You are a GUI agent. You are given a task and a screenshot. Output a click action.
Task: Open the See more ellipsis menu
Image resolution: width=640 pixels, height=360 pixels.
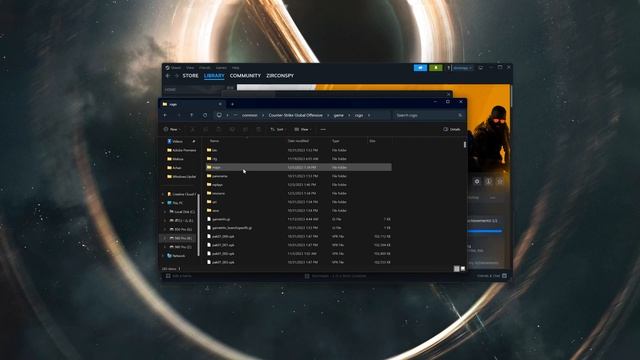pos(323,129)
